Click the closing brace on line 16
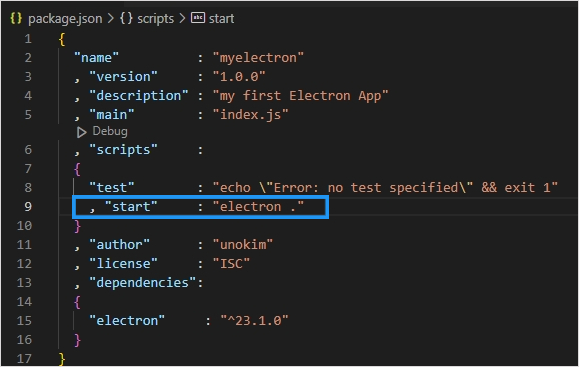 point(77,340)
